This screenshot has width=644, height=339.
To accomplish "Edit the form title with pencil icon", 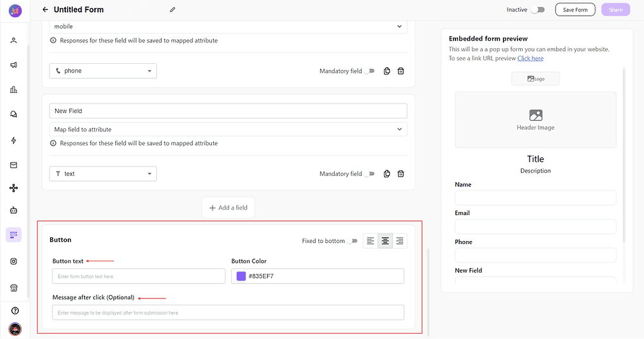I will click(x=173, y=9).
